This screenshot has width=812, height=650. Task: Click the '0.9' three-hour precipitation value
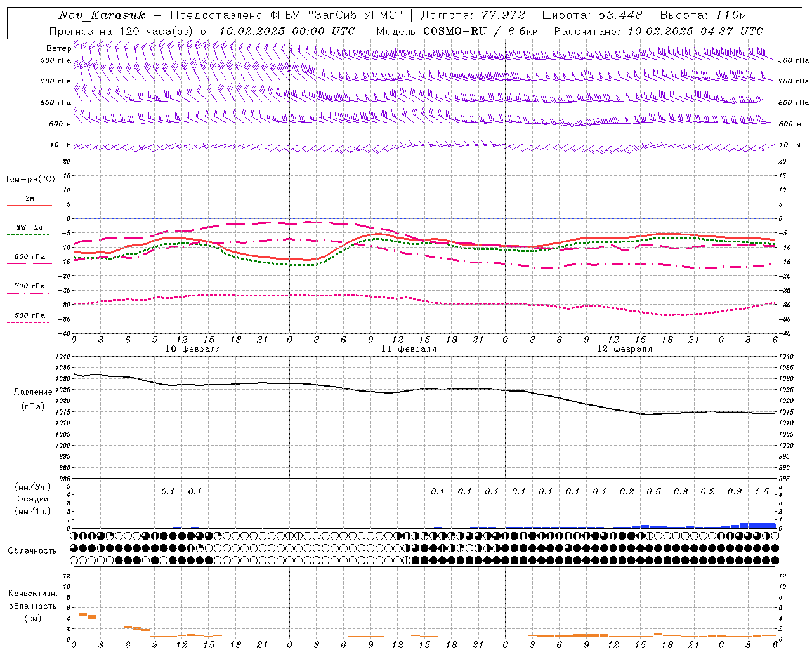[x=735, y=491]
